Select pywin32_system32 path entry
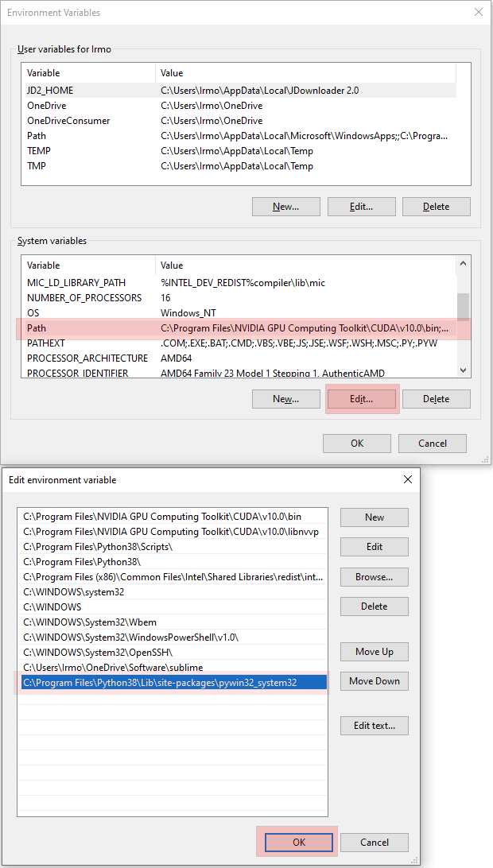Image resolution: width=493 pixels, height=868 pixels. point(173,683)
